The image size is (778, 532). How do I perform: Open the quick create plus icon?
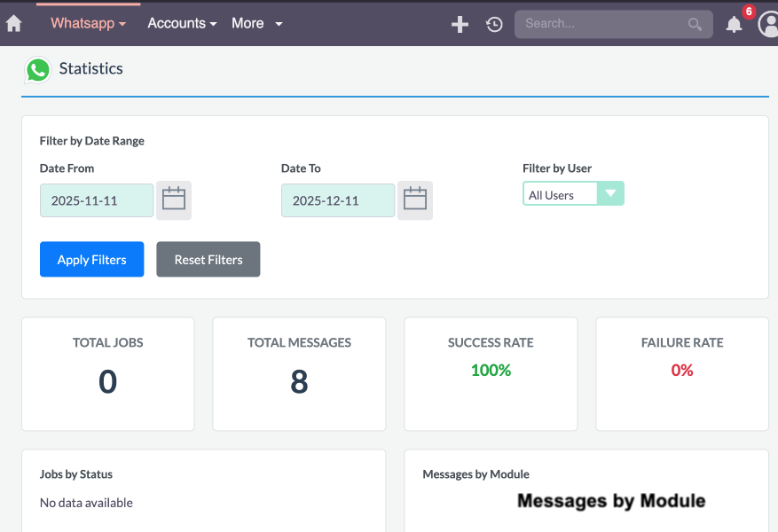click(460, 24)
